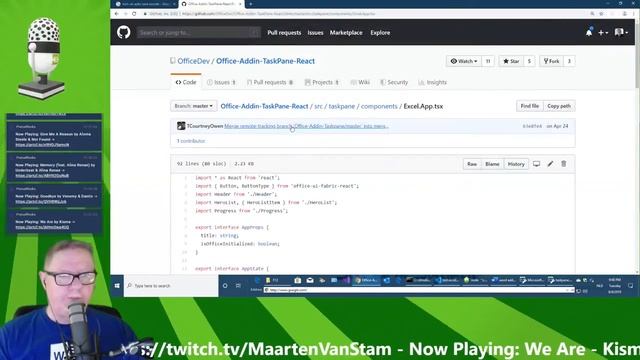Go back in the browser
Screen dimensions: 640x360
tap(117, 13)
